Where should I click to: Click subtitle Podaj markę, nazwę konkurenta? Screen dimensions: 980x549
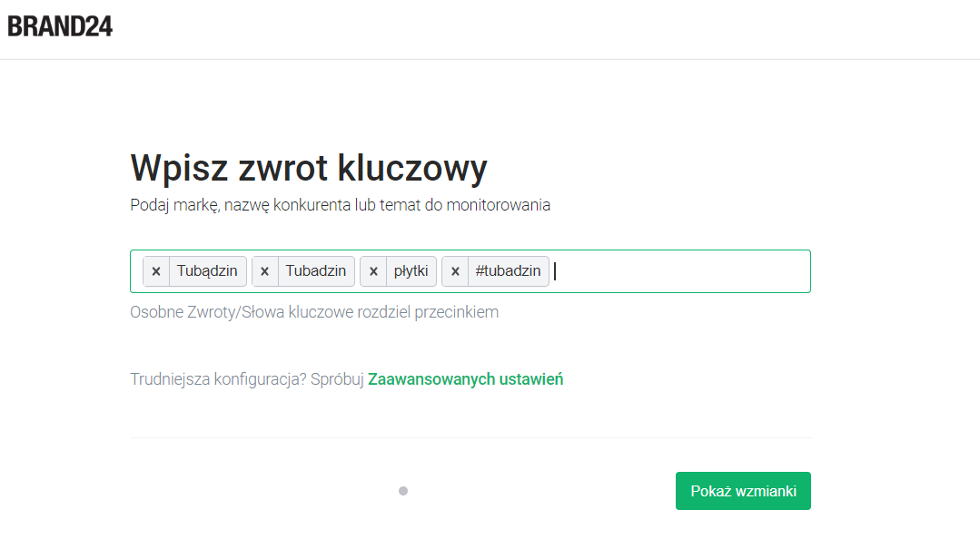[340, 205]
